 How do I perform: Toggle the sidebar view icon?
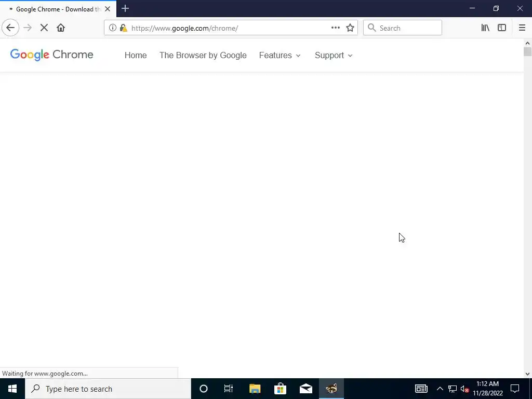pyautogui.click(x=502, y=28)
